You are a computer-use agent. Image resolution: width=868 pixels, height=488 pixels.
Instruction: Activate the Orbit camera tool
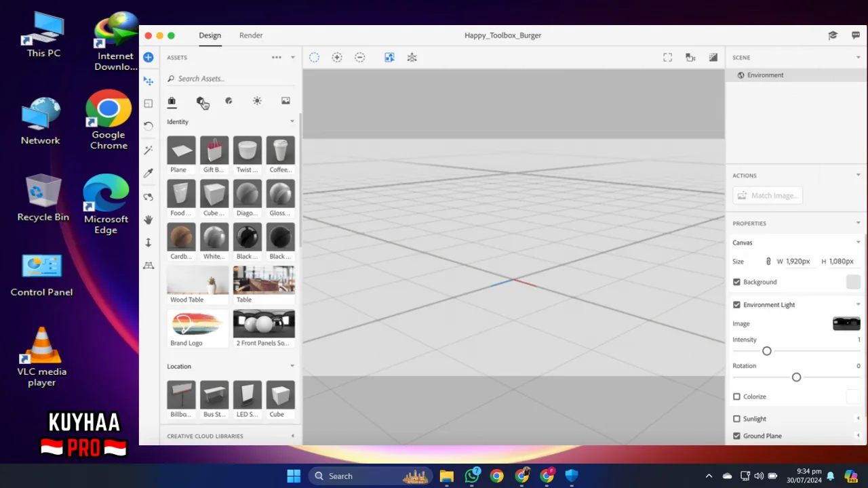click(149, 197)
